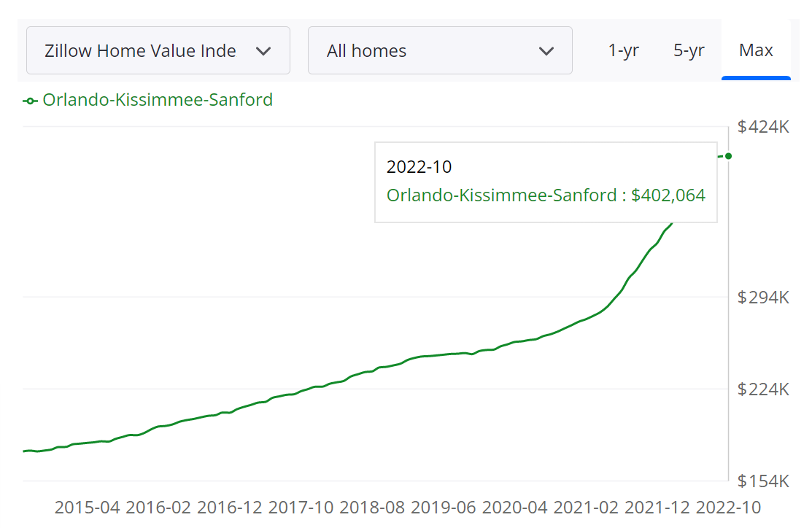812x528 pixels.
Task: Open the All homes property type dropdown
Action: pos(440,50)
